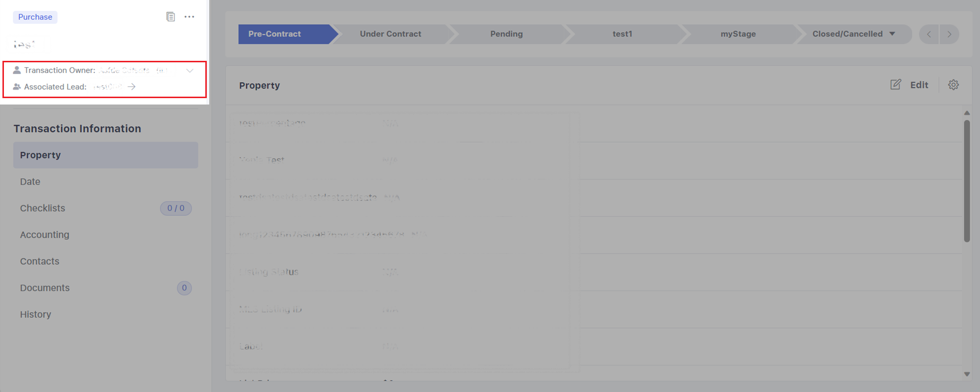Click the Checklists 0 / 0 badge

tap(176, 208)
